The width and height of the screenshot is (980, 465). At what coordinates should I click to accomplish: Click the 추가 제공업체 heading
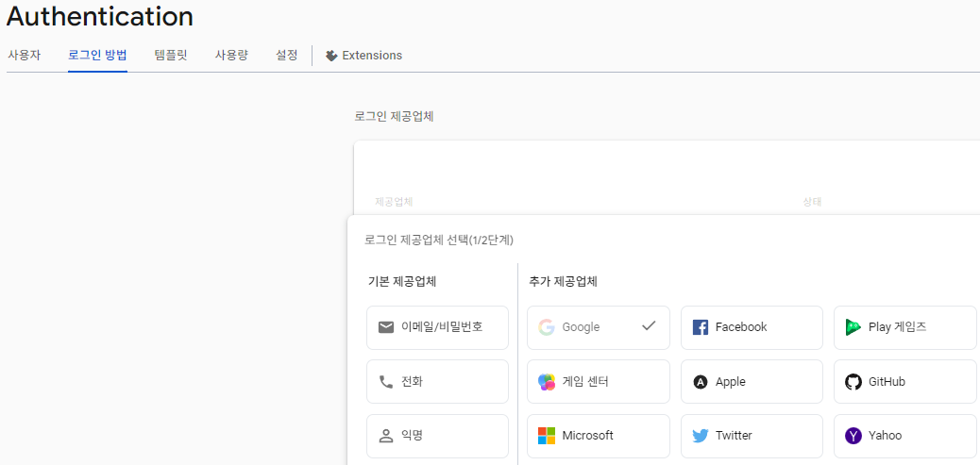click(x=563, y=281)
